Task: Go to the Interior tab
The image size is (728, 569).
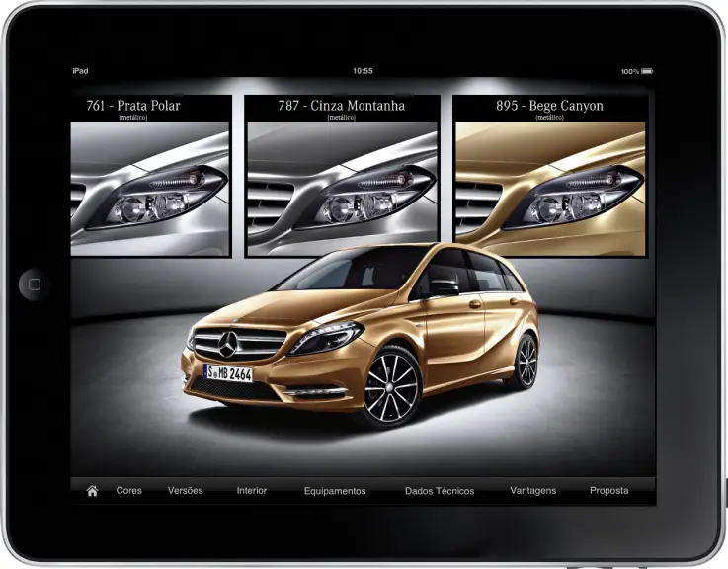Action: tap(252, 491)
